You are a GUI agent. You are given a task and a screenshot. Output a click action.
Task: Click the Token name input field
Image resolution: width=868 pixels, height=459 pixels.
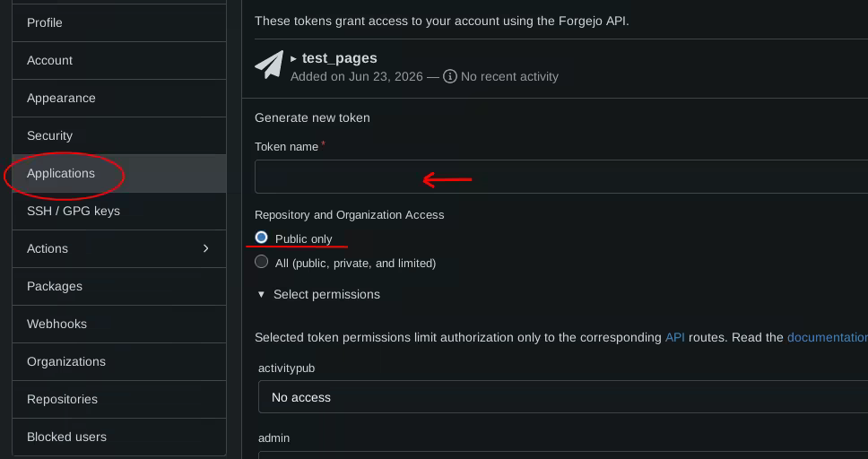point(561,177)
